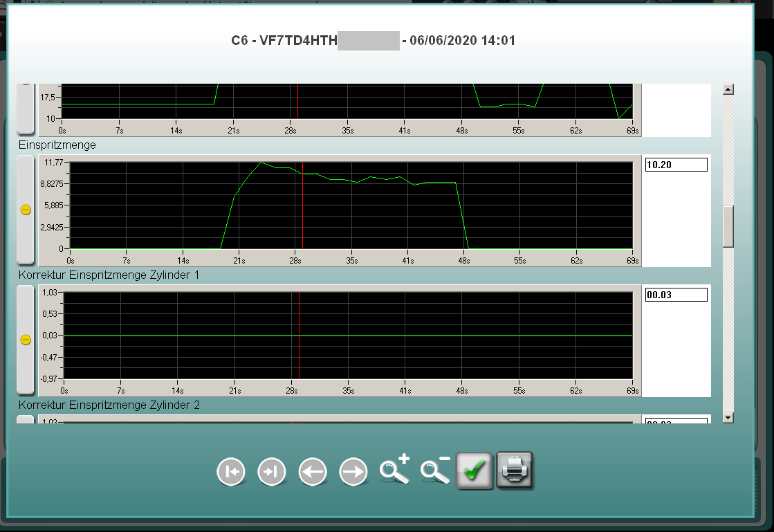Click the "-0,47" y-axis label
Image resolution: width=774 pixels, height=532 pixels.
click(x=49, y=357)
